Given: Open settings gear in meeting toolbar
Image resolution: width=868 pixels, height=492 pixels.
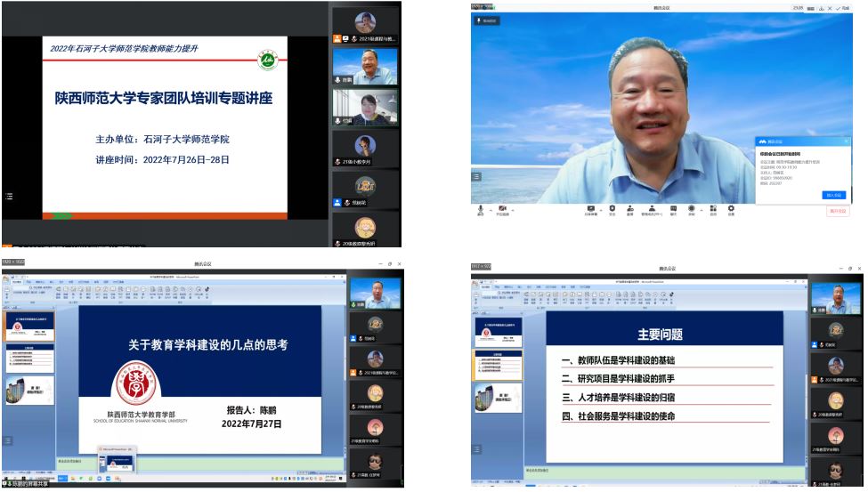Looking at the screenshot, I should (731, 210).
